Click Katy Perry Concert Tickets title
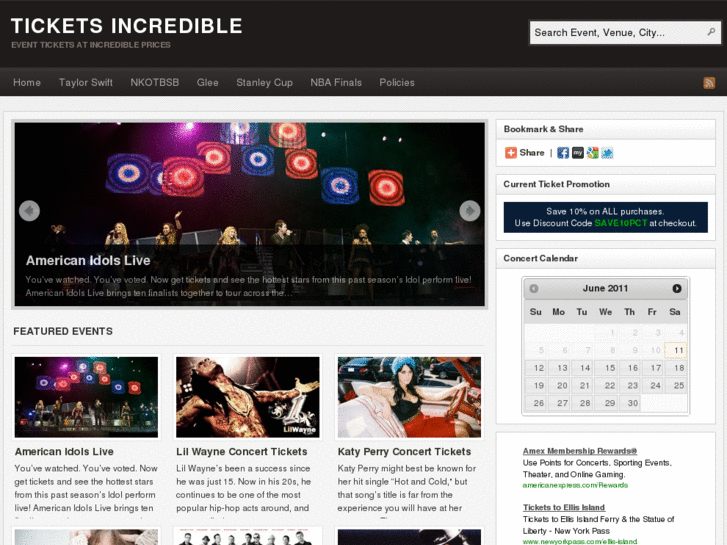 pyautogui.click(x=404, y=452)
